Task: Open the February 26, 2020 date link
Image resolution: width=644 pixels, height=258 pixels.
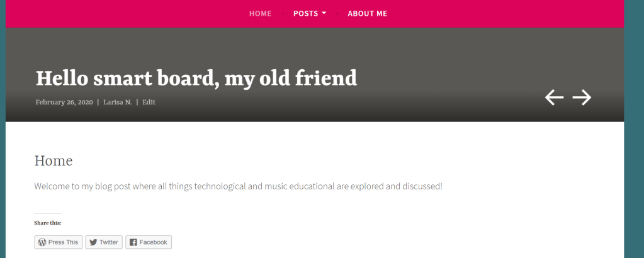Action: pos(64,102)
